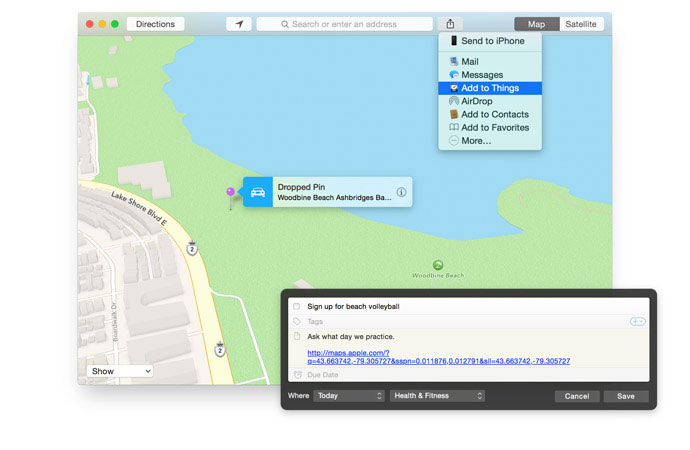Click the More ellipsis icon

point(454,141)
